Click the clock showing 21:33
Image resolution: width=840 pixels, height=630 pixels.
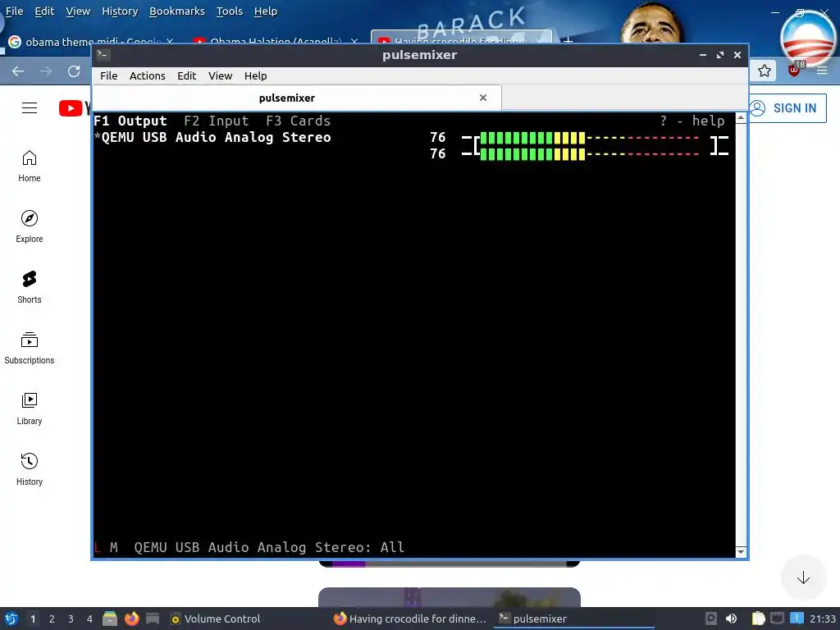[822, 619]
